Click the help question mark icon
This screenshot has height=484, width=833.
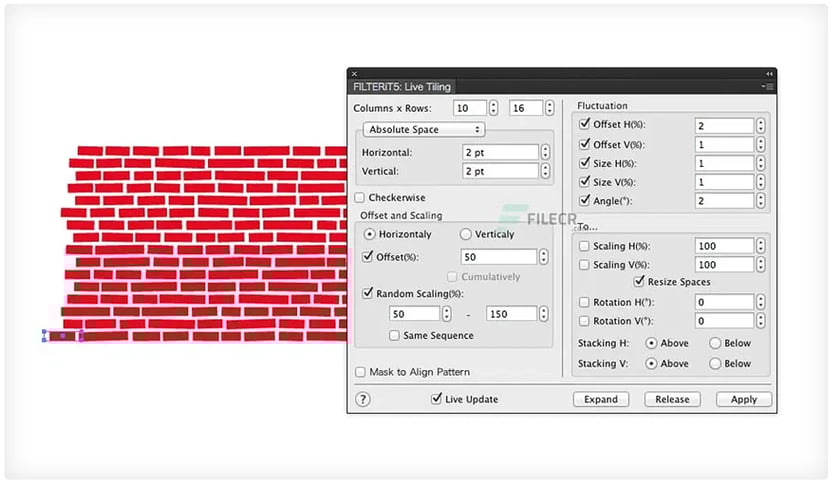click(x=363, y=399)
